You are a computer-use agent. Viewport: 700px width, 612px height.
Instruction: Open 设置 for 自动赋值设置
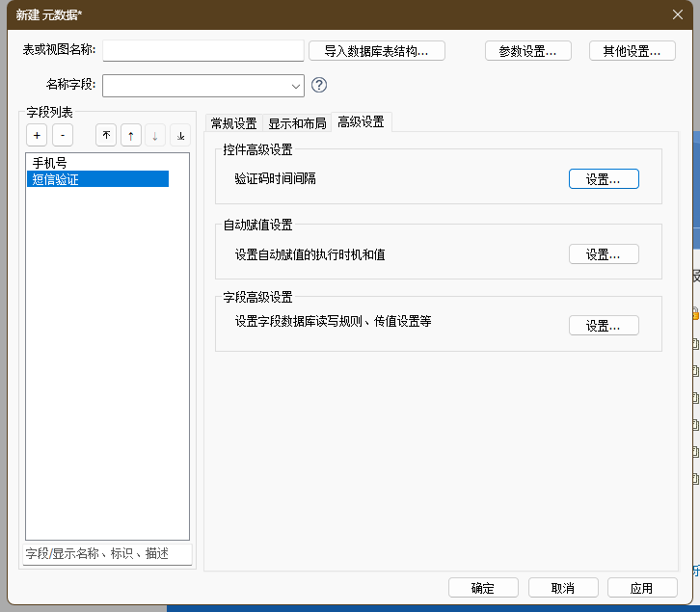[x=604, y=254]
